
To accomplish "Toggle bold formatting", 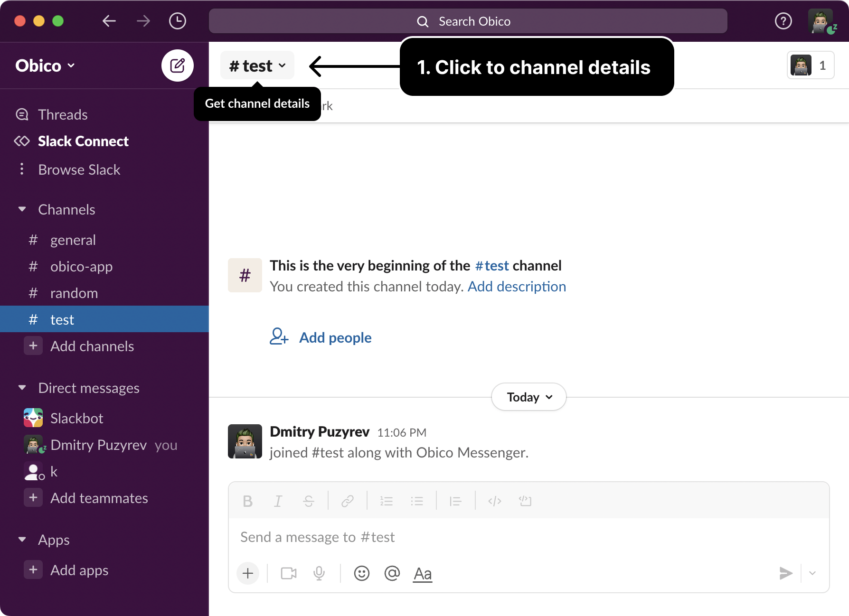I will click(247, 501).
